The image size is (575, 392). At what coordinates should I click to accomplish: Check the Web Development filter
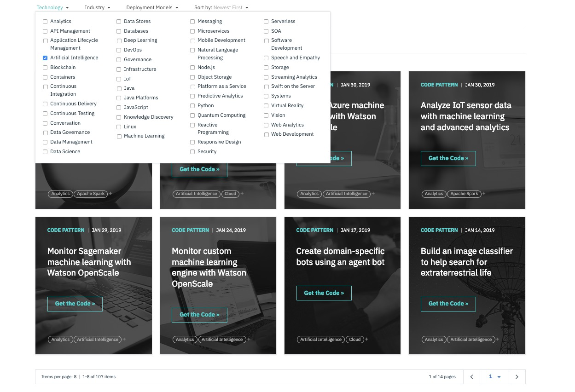(x=266, y=135)
